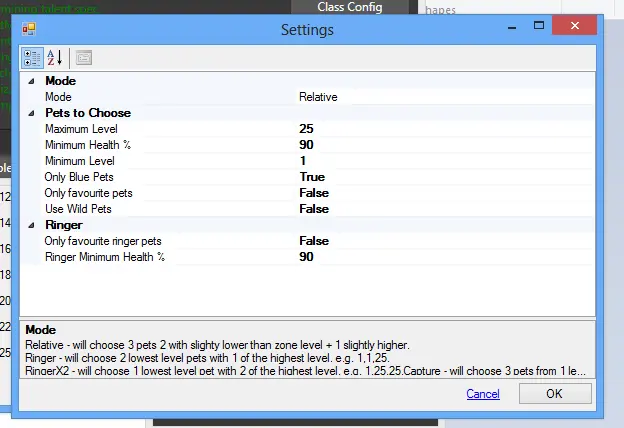624x428 pixels.
Task: Select the Only Blue Pets True value
Action: coord(311,177)
